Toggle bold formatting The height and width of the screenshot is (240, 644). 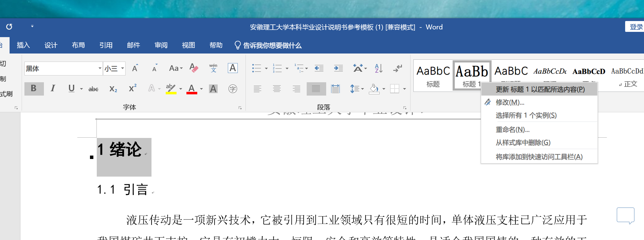point(34,89)
